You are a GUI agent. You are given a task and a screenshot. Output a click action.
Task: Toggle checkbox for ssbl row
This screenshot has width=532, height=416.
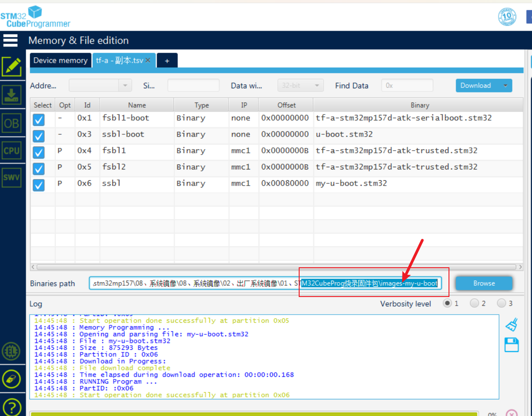(x=39, y=185)
